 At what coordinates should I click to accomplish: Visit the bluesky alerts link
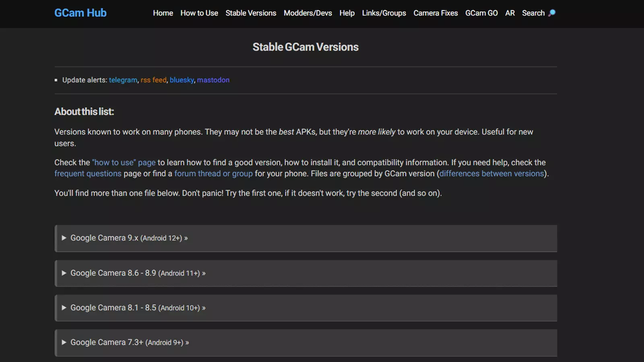point(182,80)
